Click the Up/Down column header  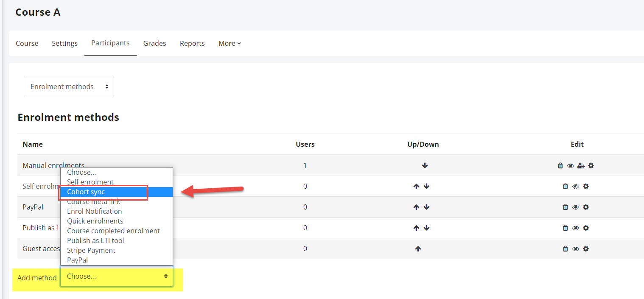pyautogui.click(x=423, y=144)
